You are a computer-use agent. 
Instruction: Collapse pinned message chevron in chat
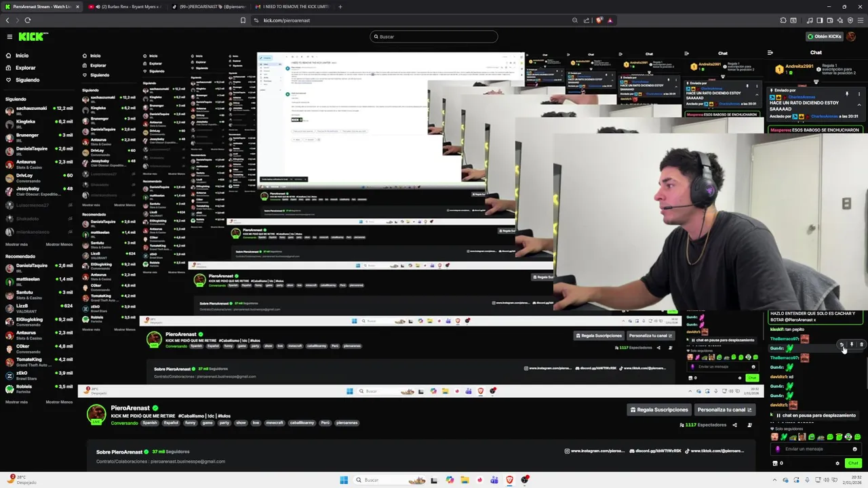tap(859, 105)
